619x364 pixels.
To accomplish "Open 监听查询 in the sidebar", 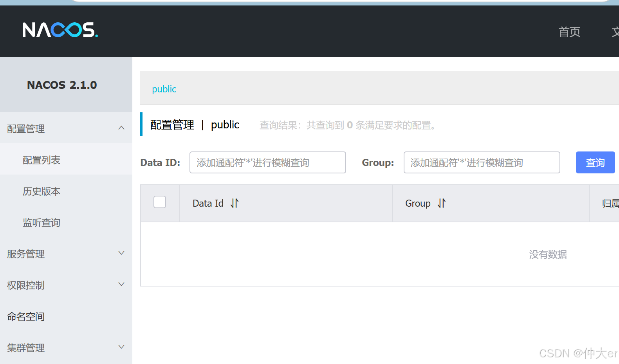I will 66,222.
